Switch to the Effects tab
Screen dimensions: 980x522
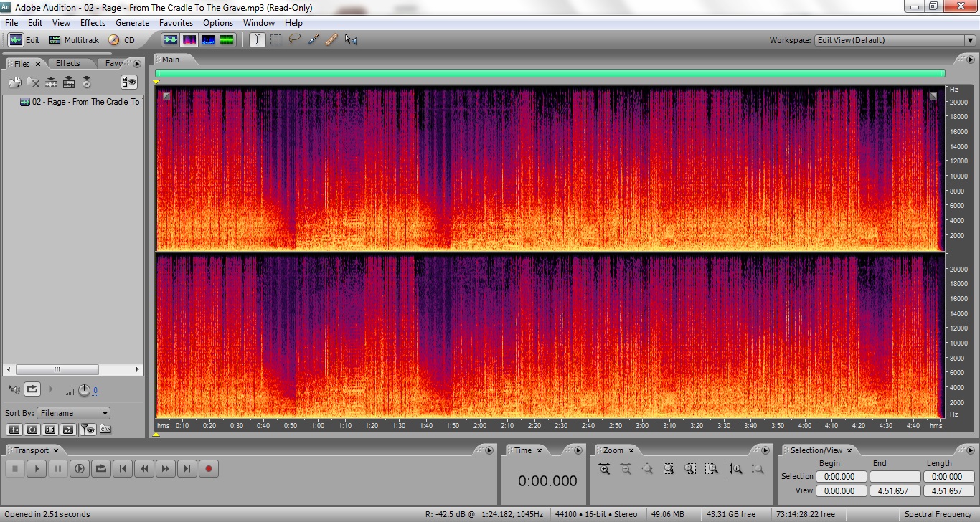pyautogui.click(x=68, y=63)
